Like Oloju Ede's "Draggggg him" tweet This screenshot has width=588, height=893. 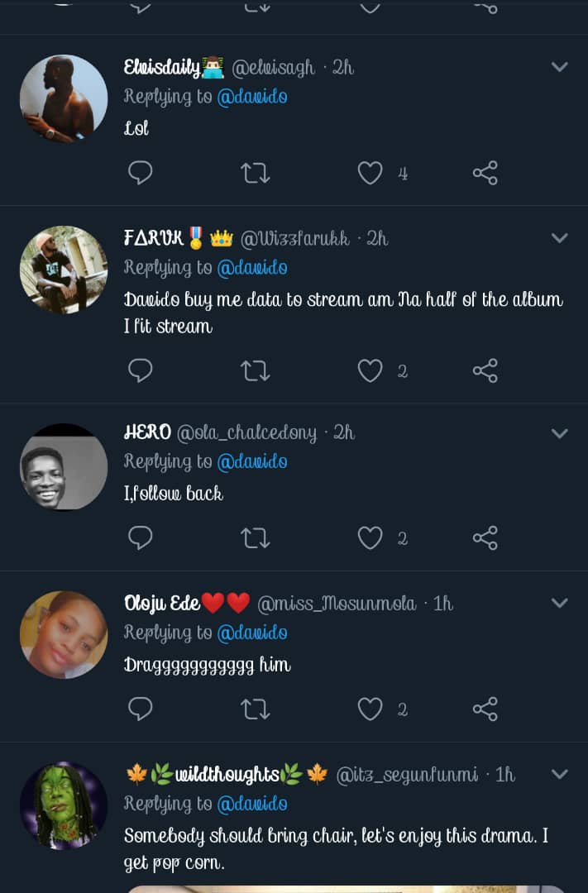[370, 709]
